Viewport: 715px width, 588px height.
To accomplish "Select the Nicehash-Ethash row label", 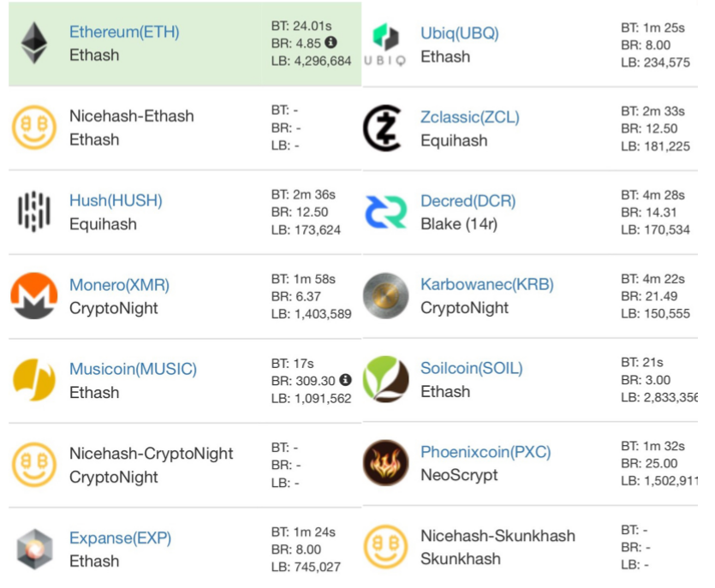I will click(131, 116).
